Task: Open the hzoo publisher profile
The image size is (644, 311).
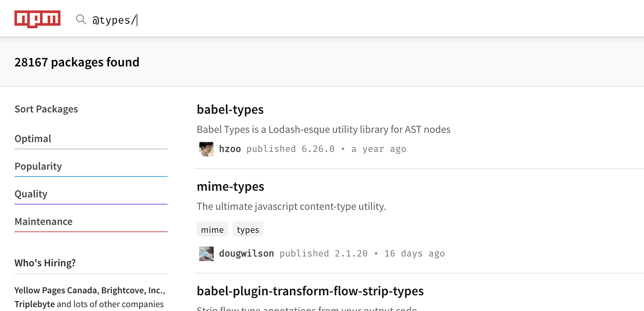Action: (230, 149)
